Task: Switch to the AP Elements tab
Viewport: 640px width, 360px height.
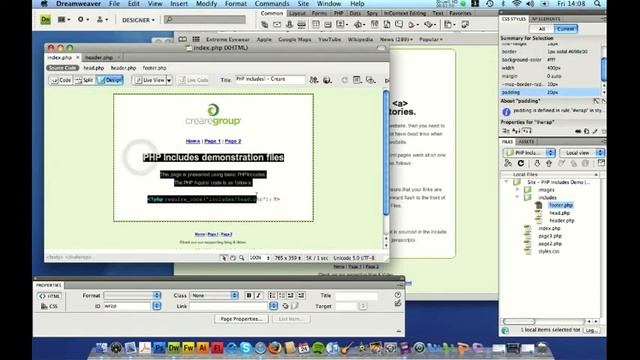Action: (x=546, y=19)
